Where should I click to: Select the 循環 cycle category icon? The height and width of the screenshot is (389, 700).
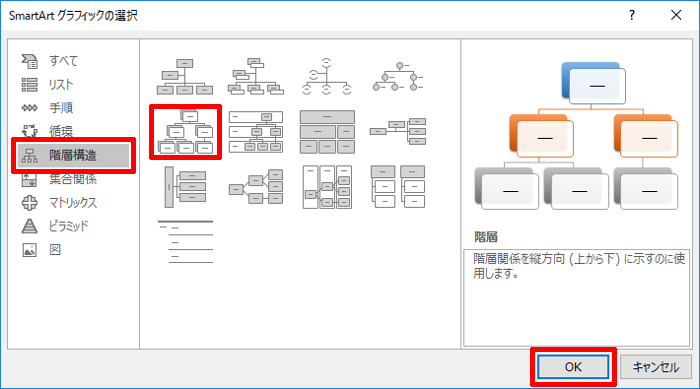pos(29,131)
